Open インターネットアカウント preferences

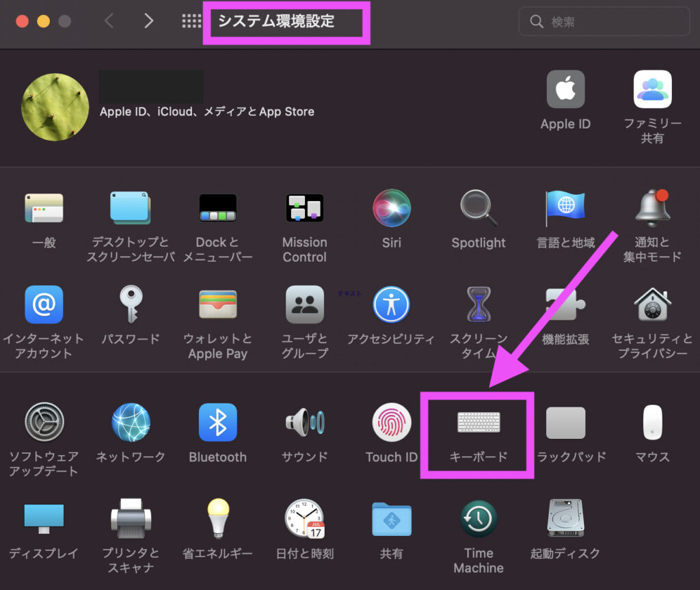pos(44,305)
